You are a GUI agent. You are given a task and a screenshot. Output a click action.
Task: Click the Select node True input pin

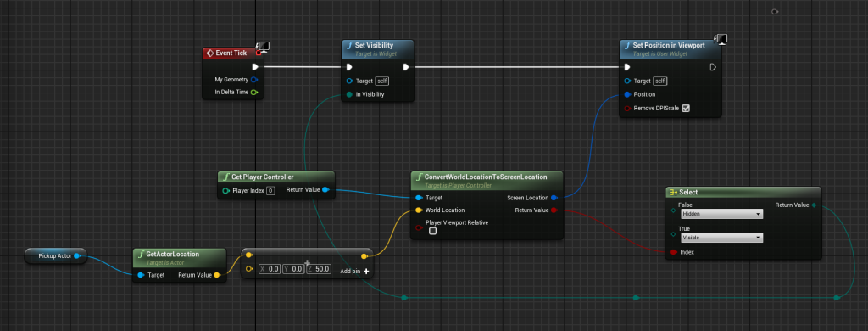click(673, 234)
